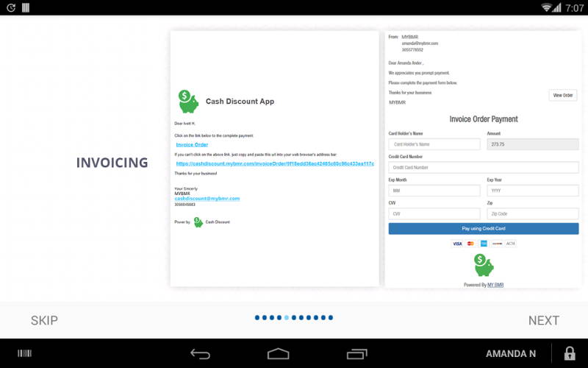Tap the Android home navigation icon
This screenshot has height=368, width=588.
pyautogui.click(x=279, y=354)
